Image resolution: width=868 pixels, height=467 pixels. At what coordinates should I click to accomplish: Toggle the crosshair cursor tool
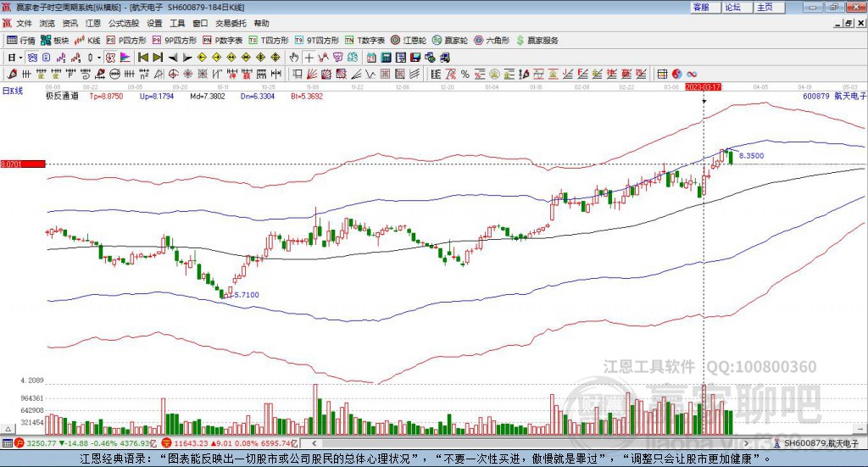point(309,58)
